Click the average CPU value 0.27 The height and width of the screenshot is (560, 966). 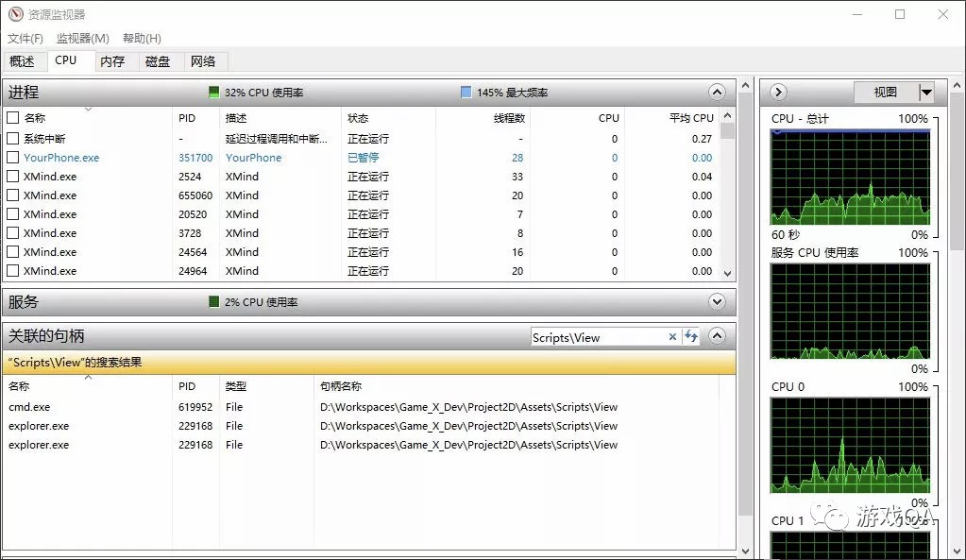(x=702, y=139)
